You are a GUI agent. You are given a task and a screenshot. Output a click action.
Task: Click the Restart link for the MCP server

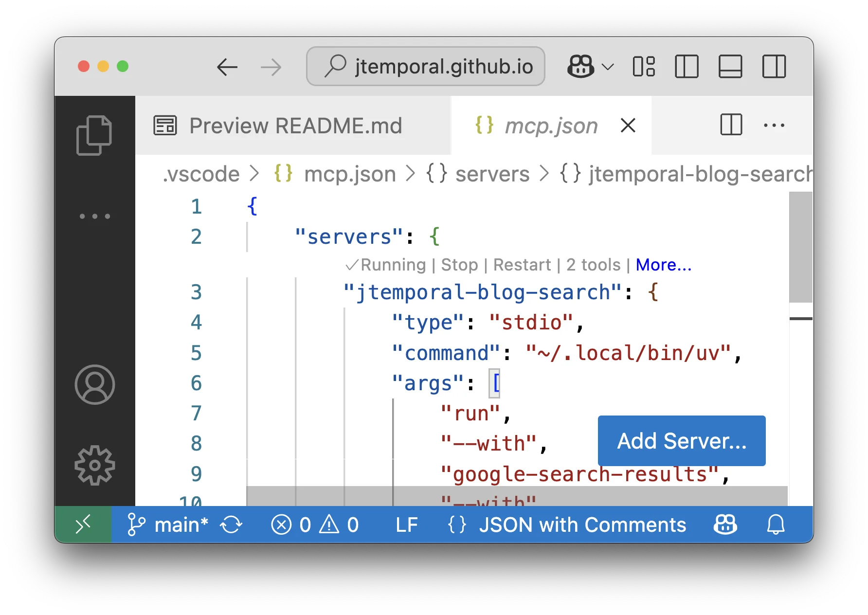click(522, 265)
